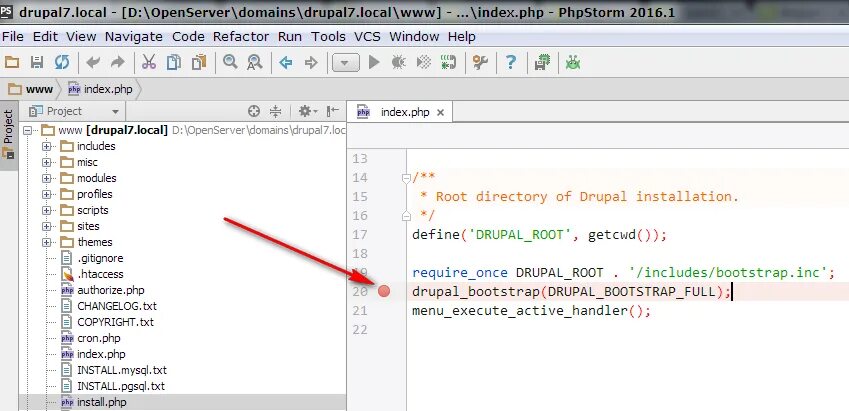Open the Code menu

(x=188, y=36)
